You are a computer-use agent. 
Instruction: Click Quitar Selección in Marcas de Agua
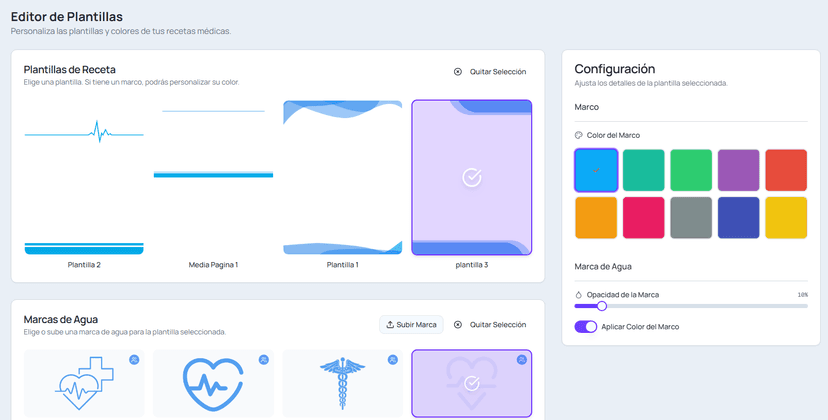(490, 325)
